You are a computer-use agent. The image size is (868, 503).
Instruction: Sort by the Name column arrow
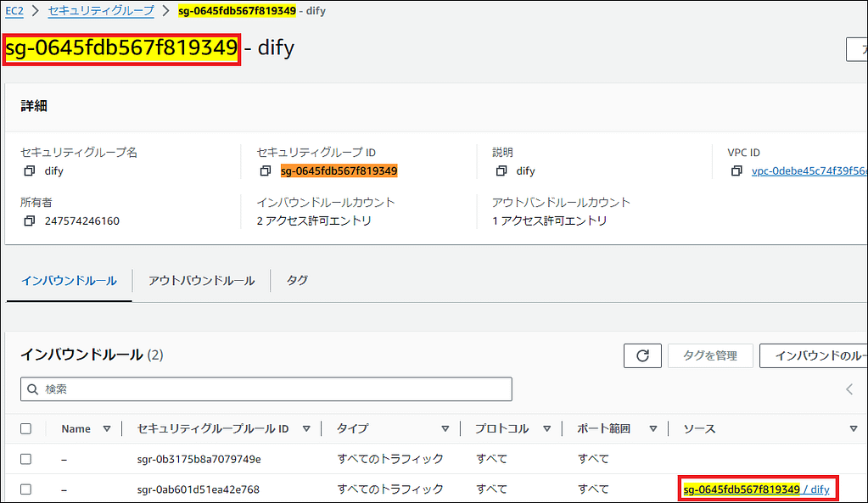pos(106,429)
